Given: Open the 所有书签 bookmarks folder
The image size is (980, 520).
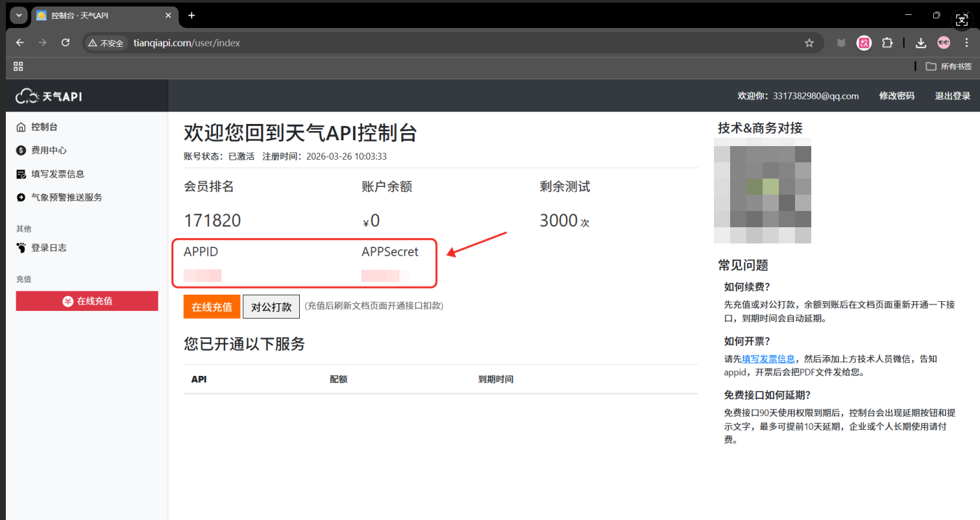Looking at the screenshot, I should tap(949, 66).
